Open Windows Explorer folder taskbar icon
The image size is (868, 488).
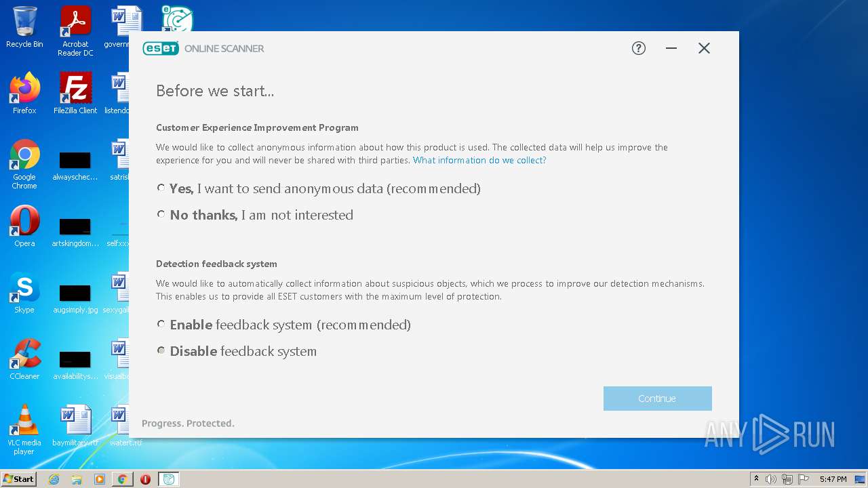(x=77, y=479)
